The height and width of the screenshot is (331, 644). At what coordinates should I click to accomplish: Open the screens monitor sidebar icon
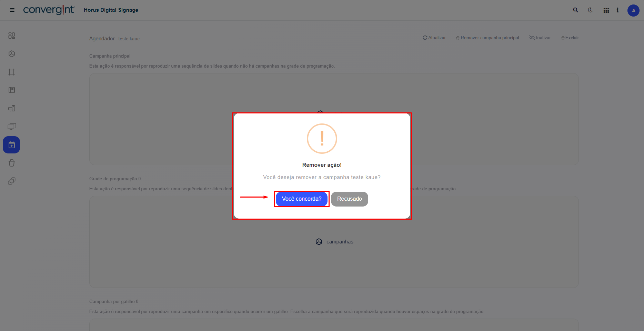coord(12,127)
